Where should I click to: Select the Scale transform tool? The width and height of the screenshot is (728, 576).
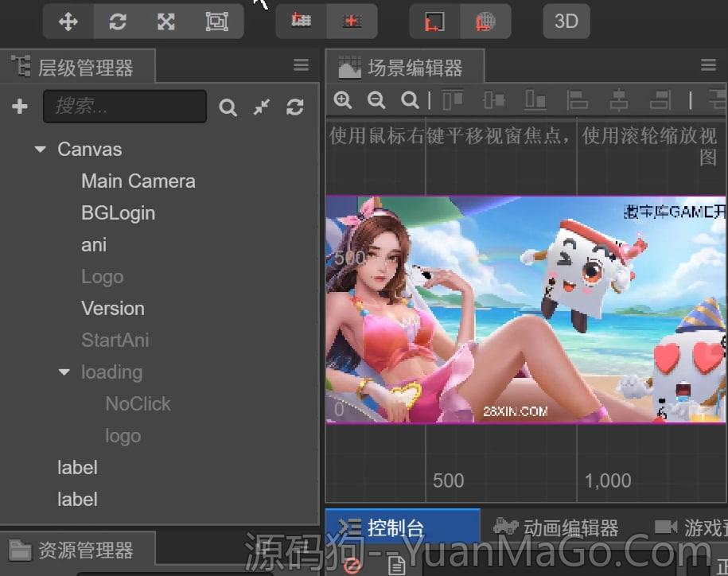coord(166,21)
